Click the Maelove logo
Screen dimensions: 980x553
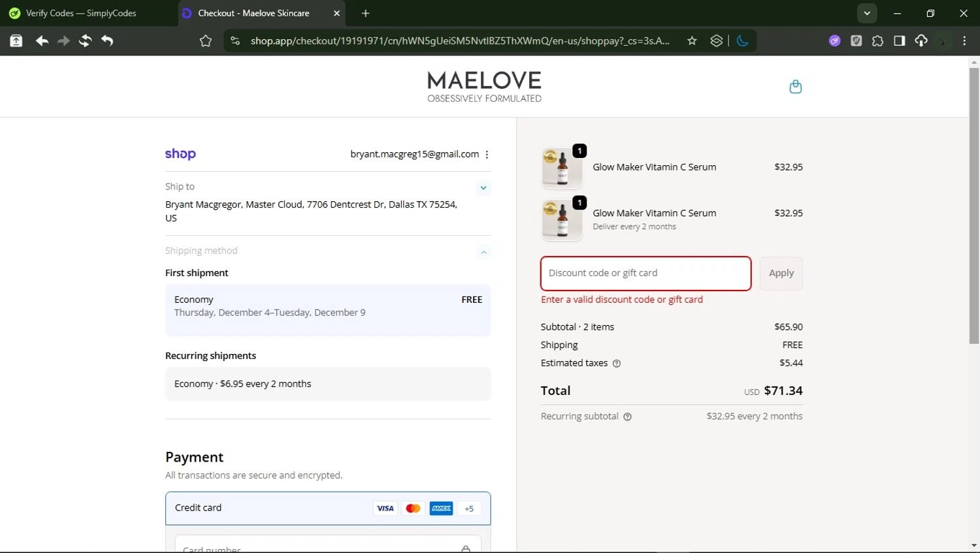484,87
